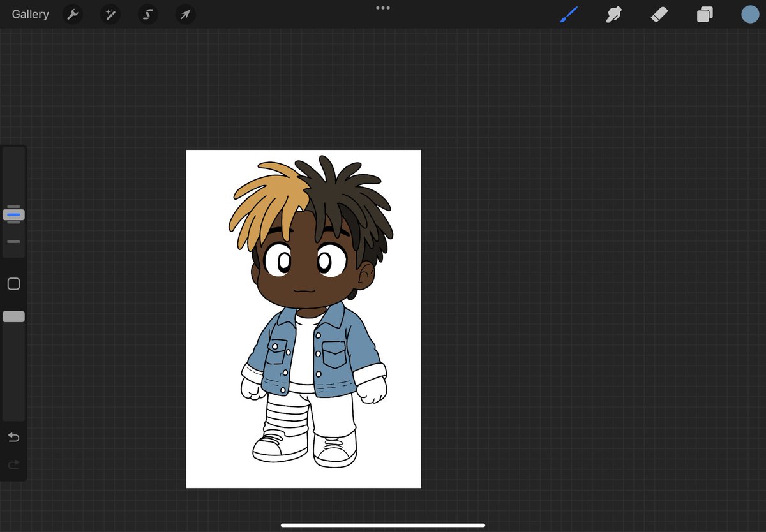Select the Brush tool
The height and width of the screenshot is (532, 766).
tap(568, 15)
